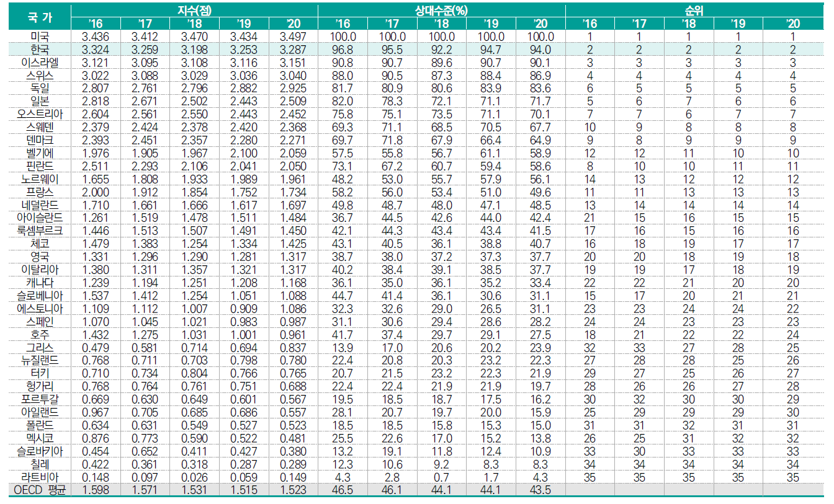The image size is (834, 504).
Task: Click 그리스's index value 0.837
Action: pos(293,347)
